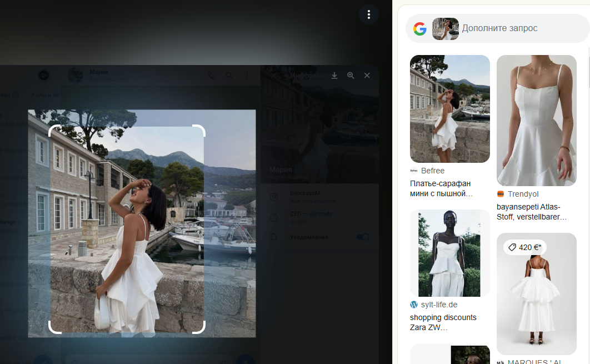Open the Lens three-dot options menu
Screen dimensions: 590x364
pyautogui.click(x=368, y=14)
